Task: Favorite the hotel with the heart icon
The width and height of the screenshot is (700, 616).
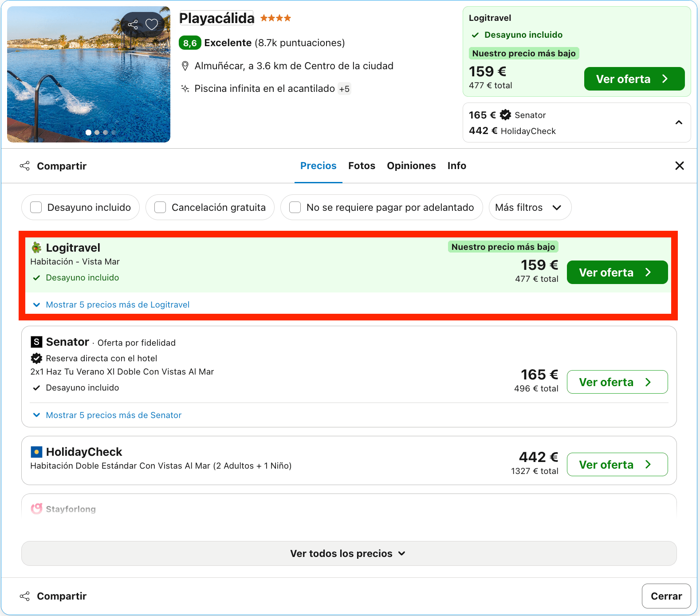Action: (152, 24)
